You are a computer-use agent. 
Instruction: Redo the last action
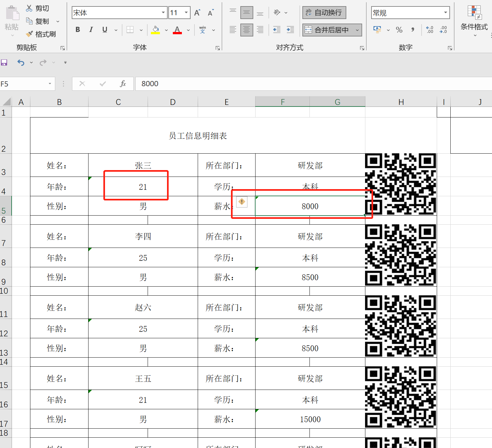pos(43,62)
